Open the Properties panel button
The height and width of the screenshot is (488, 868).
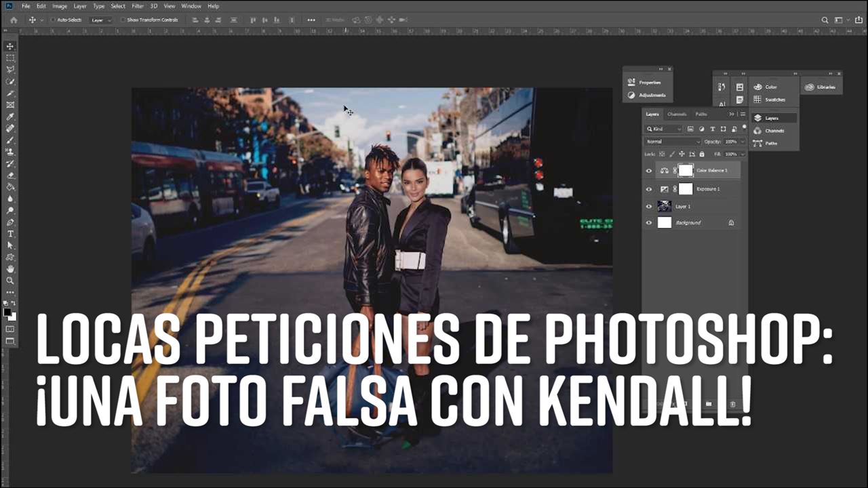pos(646,83)
